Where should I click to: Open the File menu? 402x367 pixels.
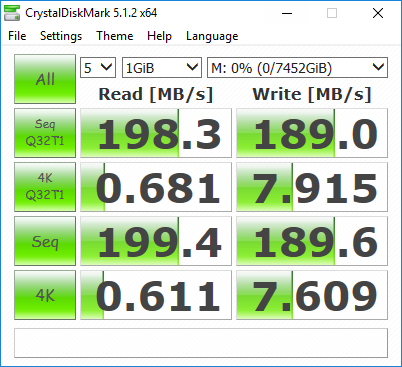tap(17, 36)
